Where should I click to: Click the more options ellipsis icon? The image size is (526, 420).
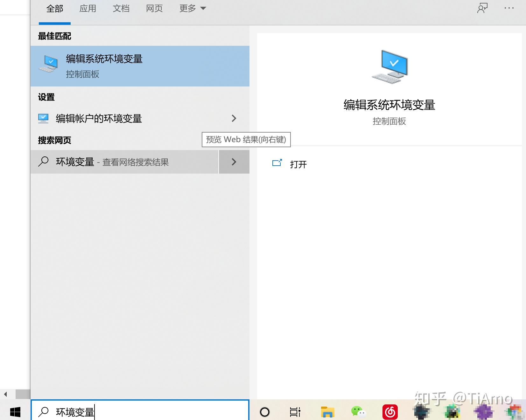coord(509,8)
